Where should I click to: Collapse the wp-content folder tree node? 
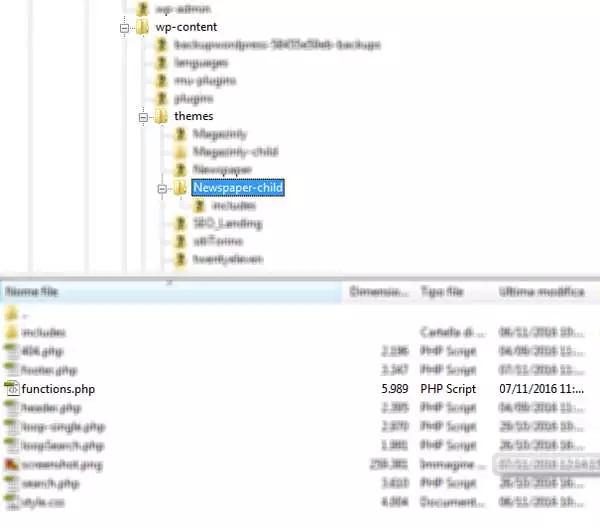point(124,28)
